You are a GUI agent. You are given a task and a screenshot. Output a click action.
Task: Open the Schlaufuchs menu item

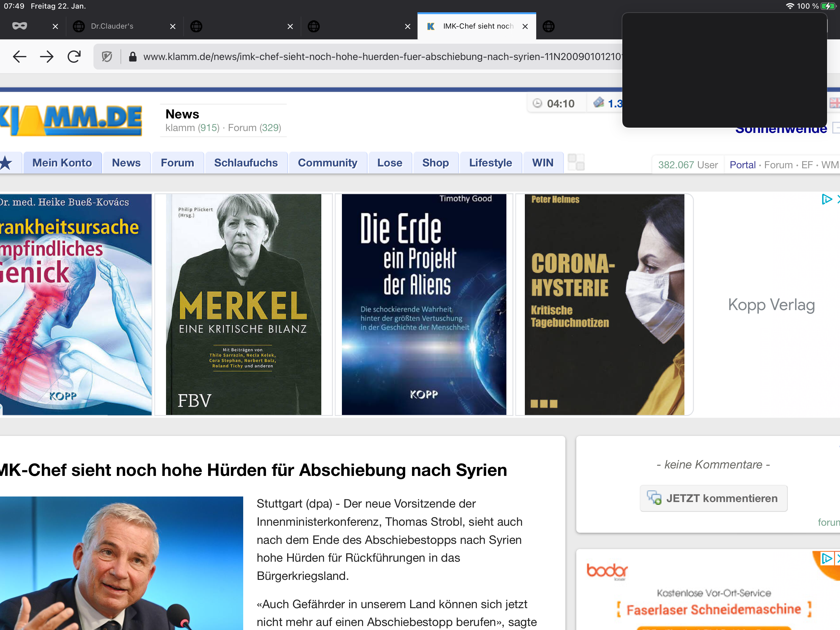tap(246, 163)
